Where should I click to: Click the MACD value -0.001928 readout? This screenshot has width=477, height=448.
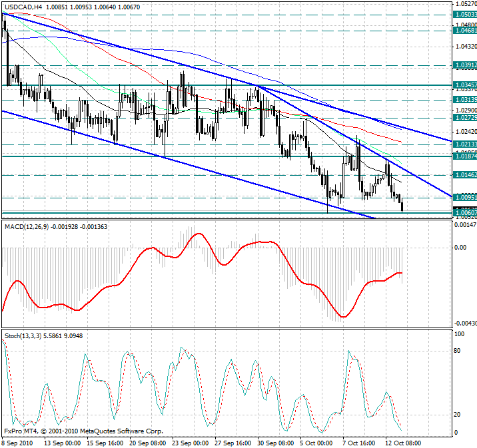click(x=64, y=227)
